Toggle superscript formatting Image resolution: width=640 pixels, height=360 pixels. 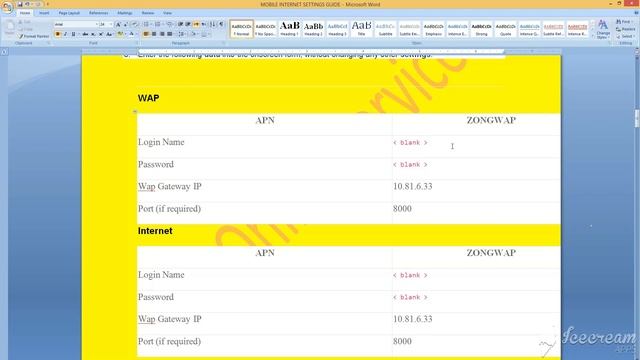pos(101,34)
